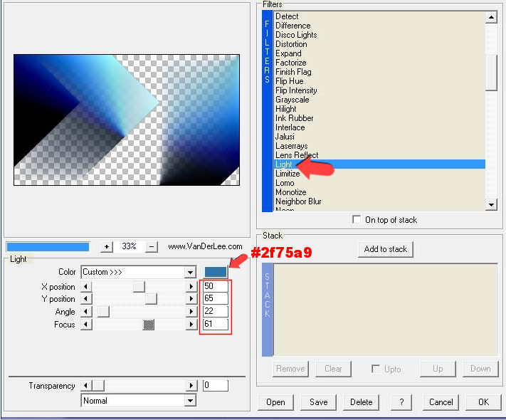Image resolution: width=506 pixels, height=420 pixels.
Task: Open the Color Custom dropdown
Action: coord(189,272)
